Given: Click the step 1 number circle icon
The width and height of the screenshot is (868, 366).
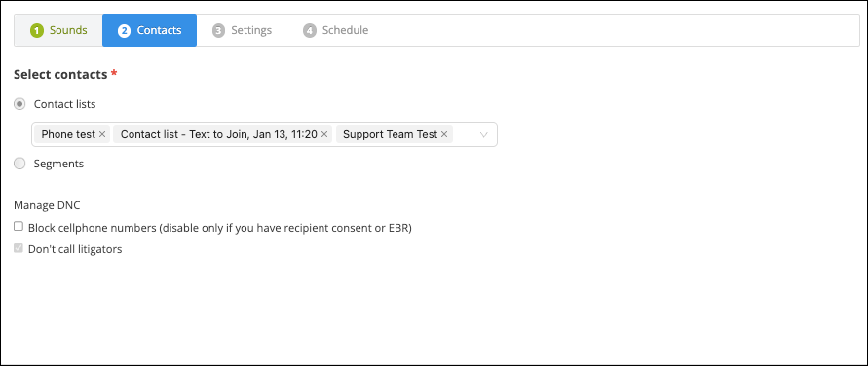Looking at the screenshot, I should (37, 31).
